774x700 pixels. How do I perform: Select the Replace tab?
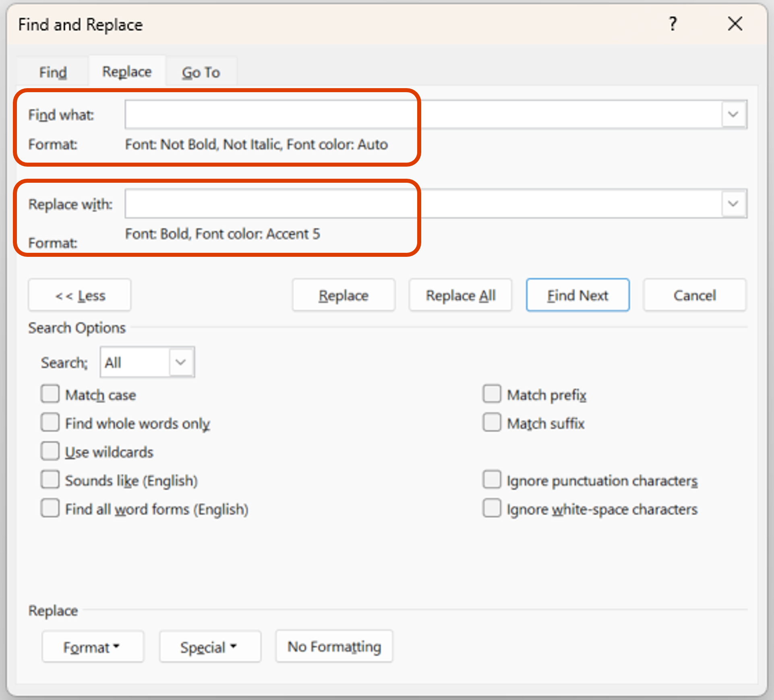tap(127, 72)
